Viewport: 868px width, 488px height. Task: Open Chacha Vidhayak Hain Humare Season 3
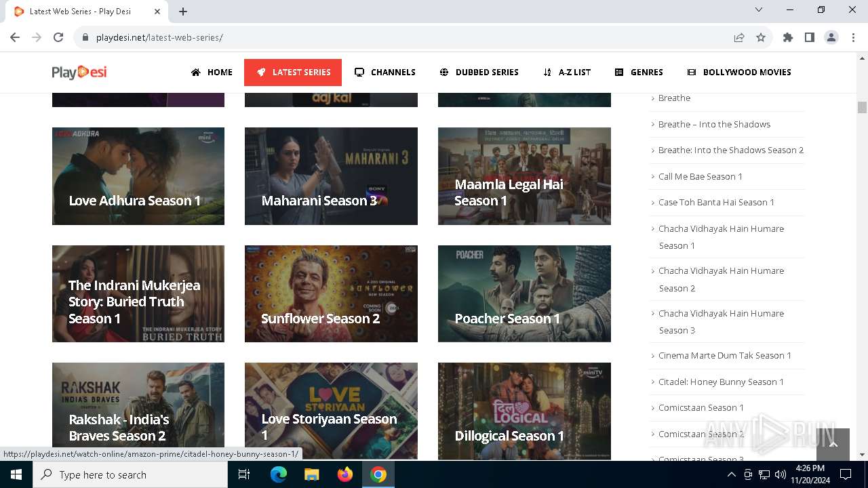coord(721,322)
